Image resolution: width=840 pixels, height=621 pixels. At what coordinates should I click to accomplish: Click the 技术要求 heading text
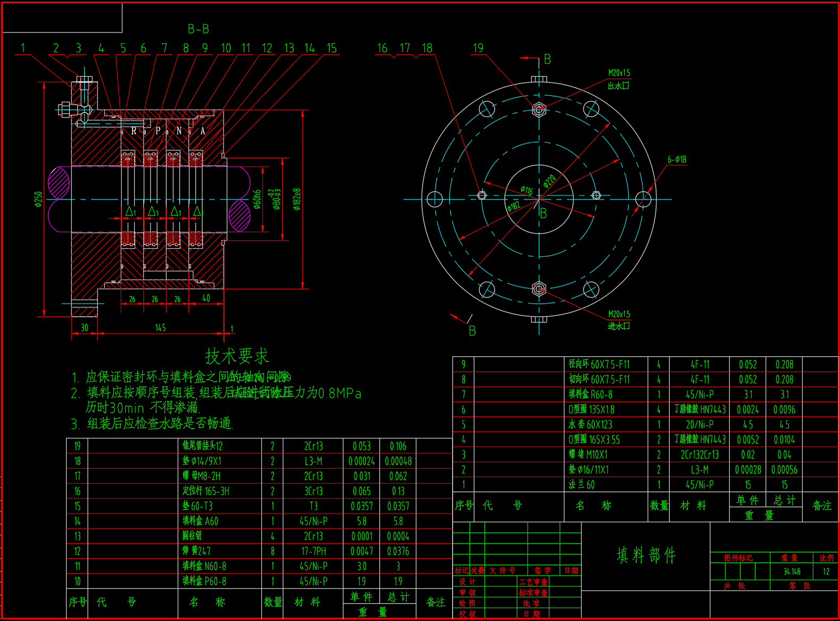(237, 356)
